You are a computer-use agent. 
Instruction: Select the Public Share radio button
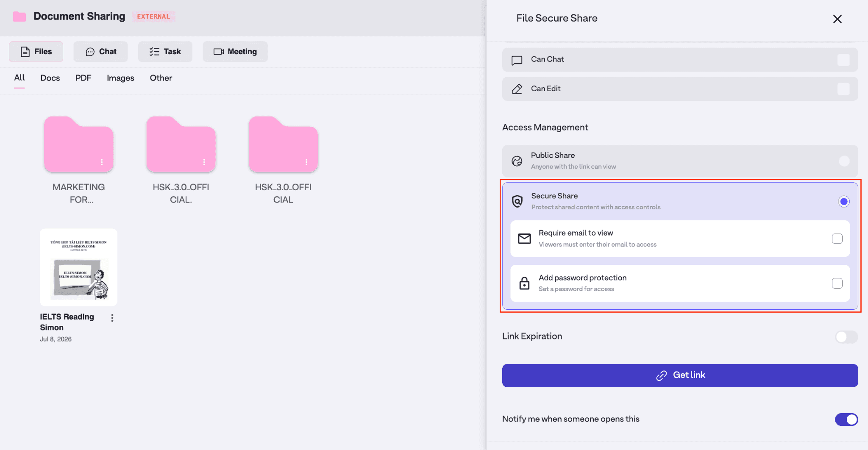point(844,161)
